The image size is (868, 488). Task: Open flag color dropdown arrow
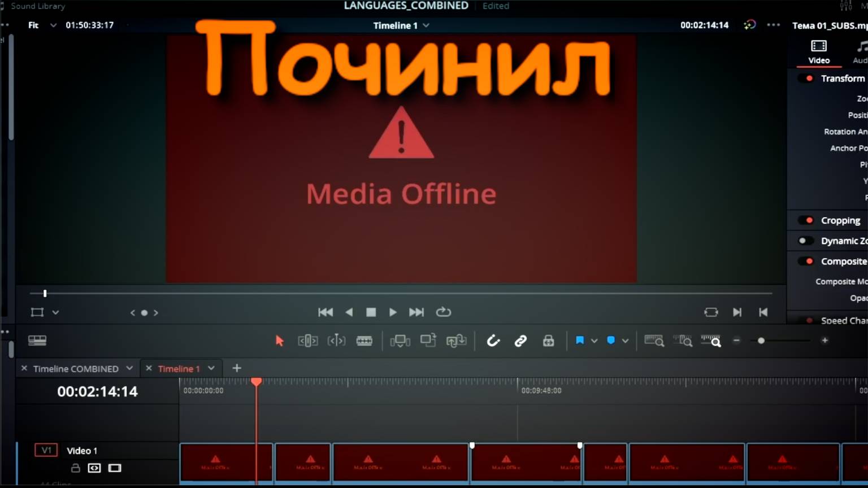(594, 341)
